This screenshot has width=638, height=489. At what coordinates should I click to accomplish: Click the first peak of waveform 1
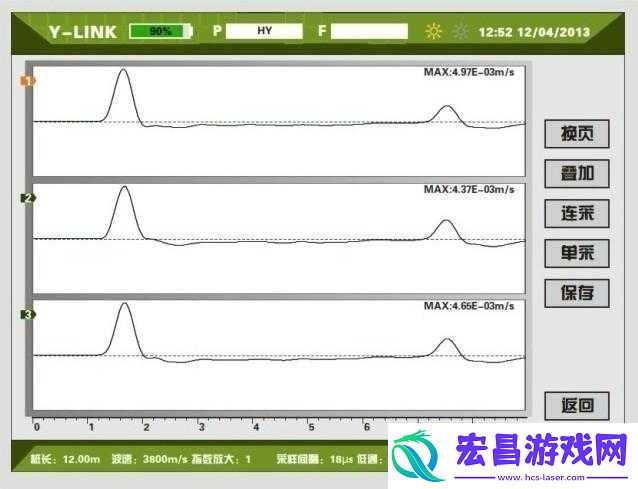pos(124,70)
